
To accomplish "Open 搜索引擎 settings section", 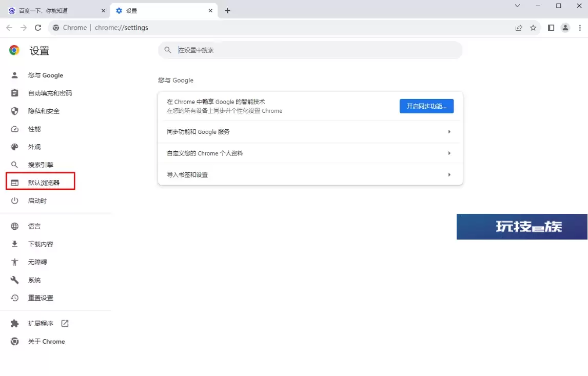I will [x=41, y=165].
